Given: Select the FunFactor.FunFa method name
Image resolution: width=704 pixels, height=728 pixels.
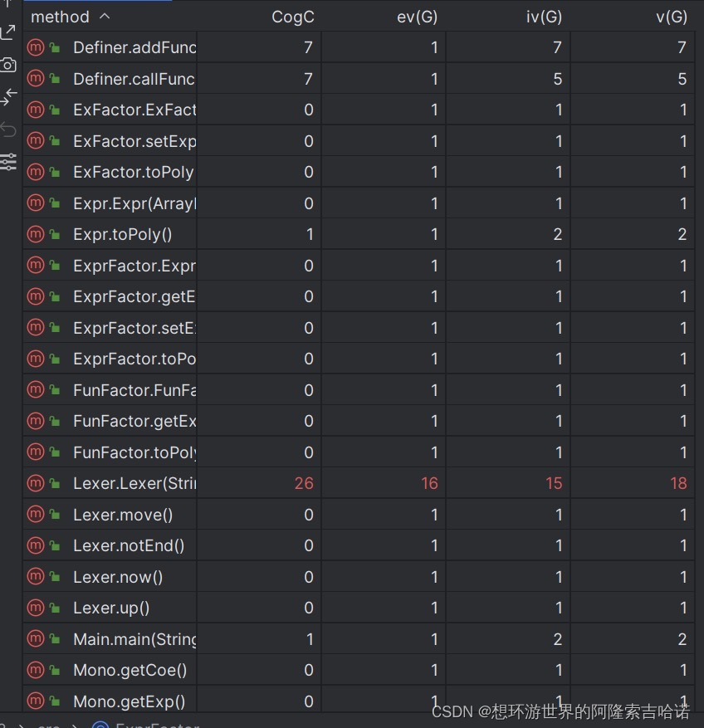Looking at the screenshot, I should pos(134,390).
